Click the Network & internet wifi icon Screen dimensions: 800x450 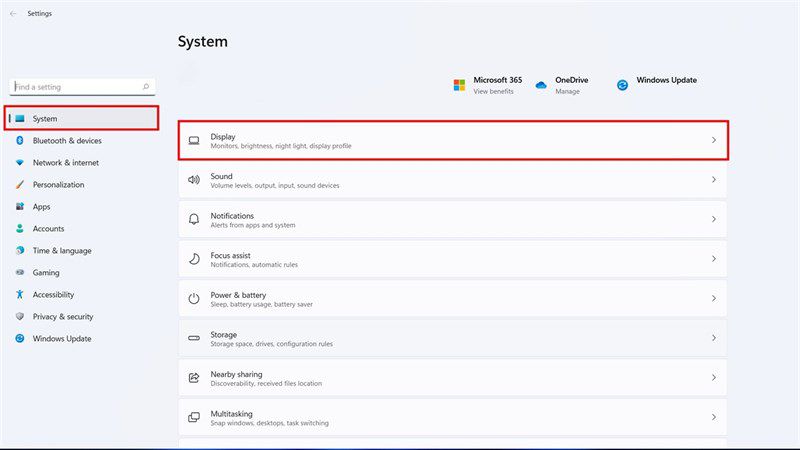pos(20,162)
